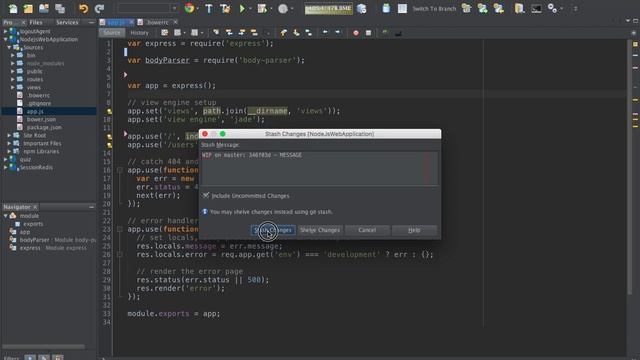Image resolution: width=640 pixels, height=360 pixels.
Task: Expand the views folder
Action: (13, 87)
